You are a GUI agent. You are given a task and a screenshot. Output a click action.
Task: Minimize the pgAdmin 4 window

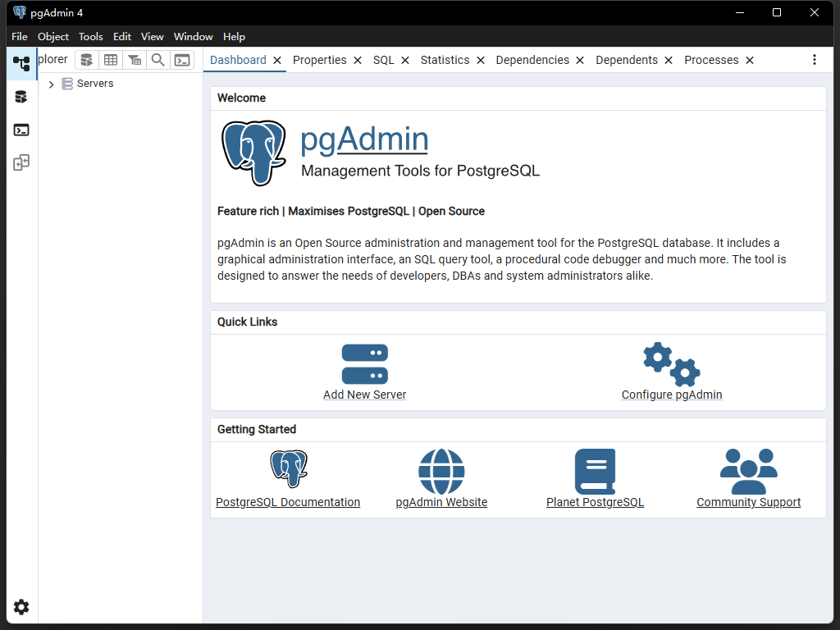[740, 12]
